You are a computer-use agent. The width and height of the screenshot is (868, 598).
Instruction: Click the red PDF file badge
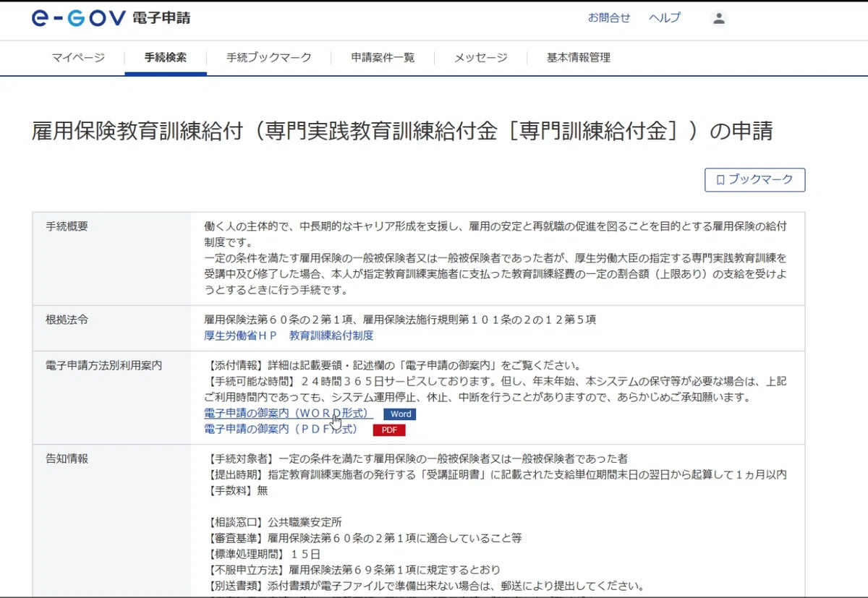[x=389, y=430]
